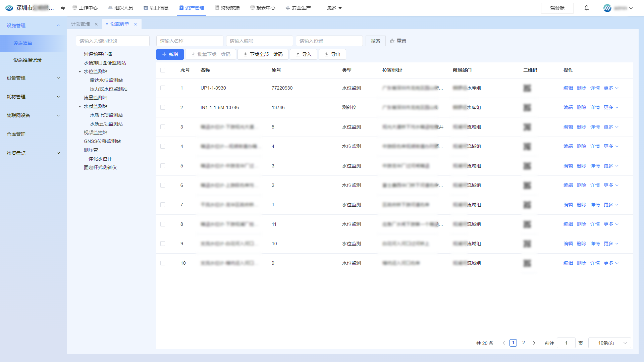
Task: Click the sidebar collapse toggle icon
Action: [63, 8]
